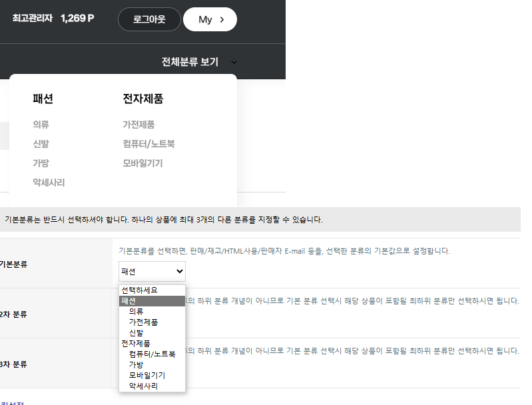
Task: Go to 신발 in category menu
Action: click(x=41, y=144)
